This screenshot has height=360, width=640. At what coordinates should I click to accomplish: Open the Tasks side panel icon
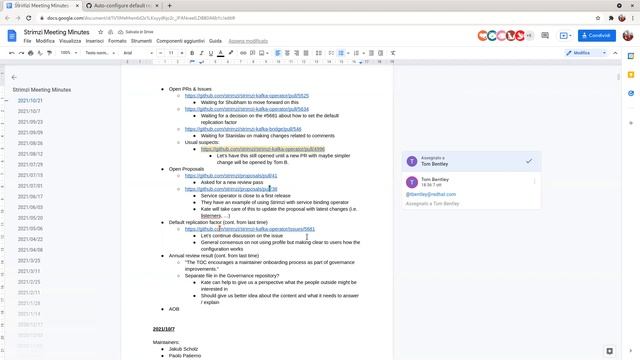tap(631, 93)
